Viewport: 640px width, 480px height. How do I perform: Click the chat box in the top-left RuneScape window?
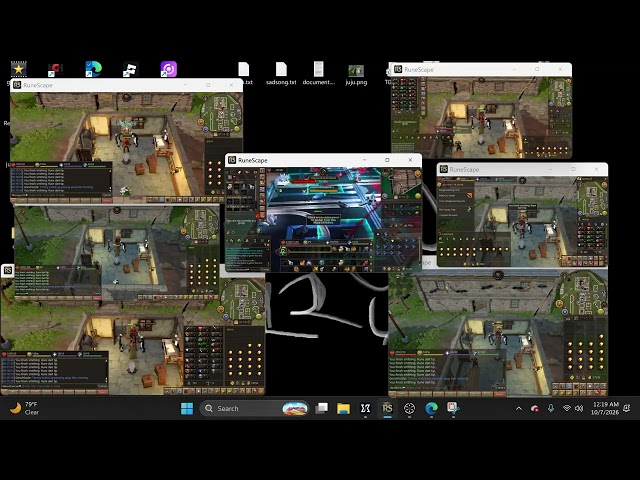coord(61,180)
